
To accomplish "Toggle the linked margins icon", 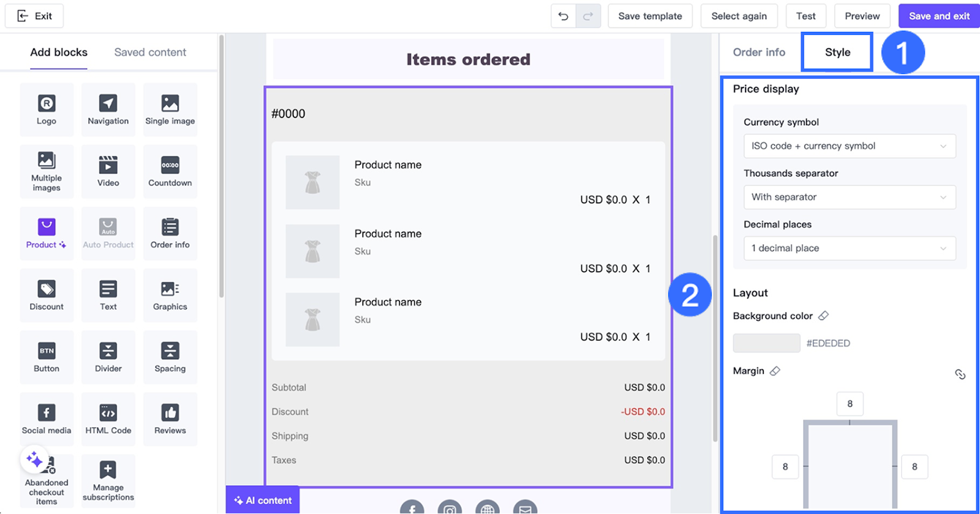I will [960, 374].
